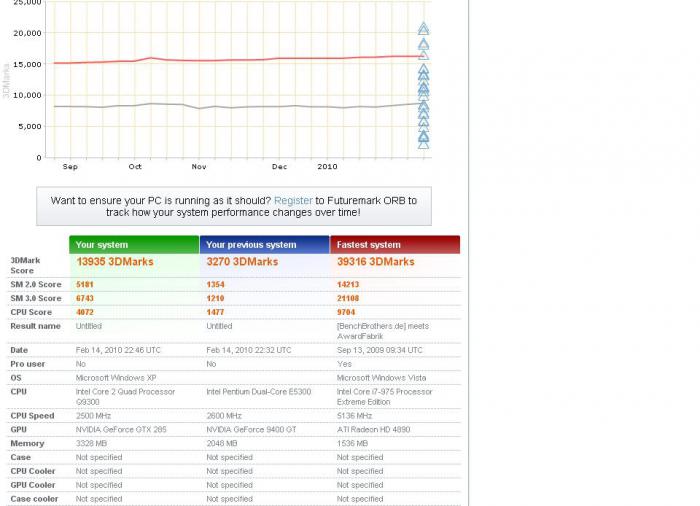The width and height of the screenshot is (700, 506).
Task: Click the Dec label on chart axis
Action: point(279,167)
